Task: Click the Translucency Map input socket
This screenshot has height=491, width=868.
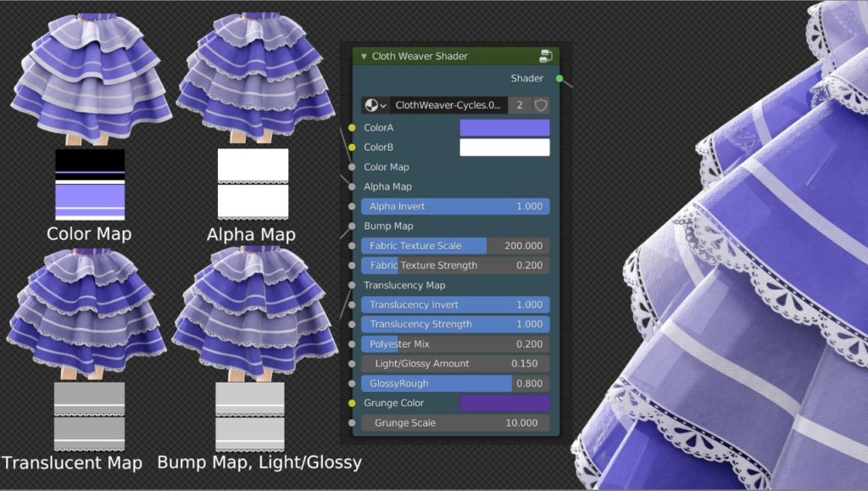Action: [x=352, y=286]
